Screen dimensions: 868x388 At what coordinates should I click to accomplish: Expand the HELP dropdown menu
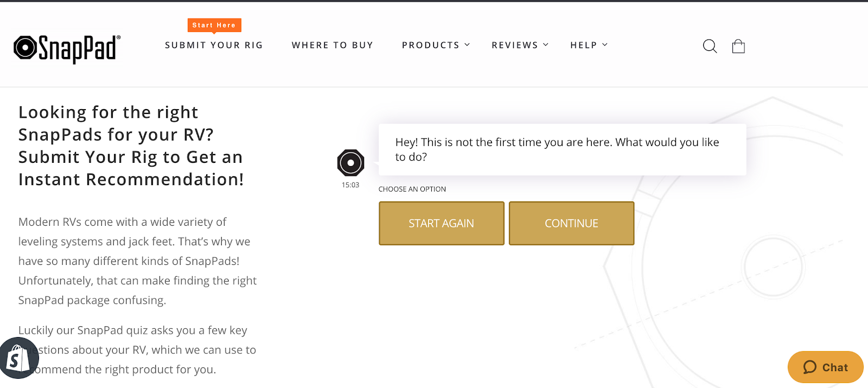click(589, 45)
